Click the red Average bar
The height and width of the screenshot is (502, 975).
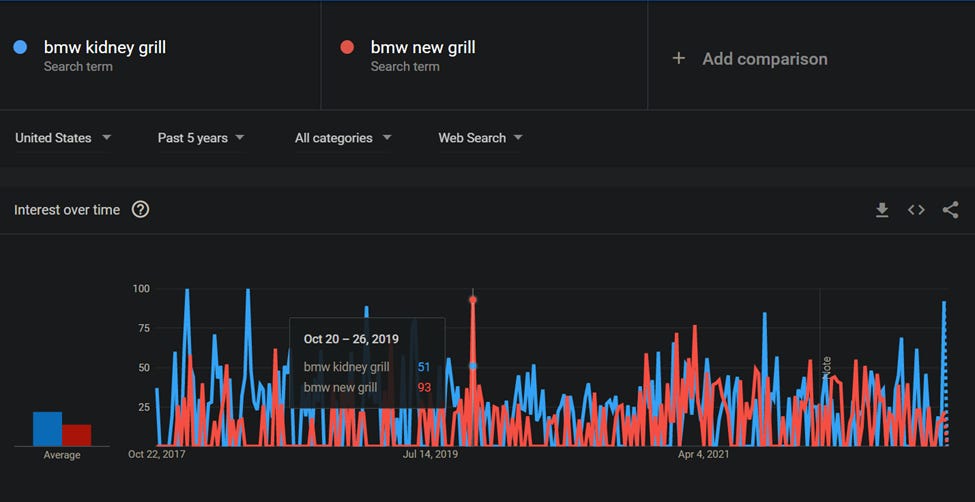tap(76, 435)
